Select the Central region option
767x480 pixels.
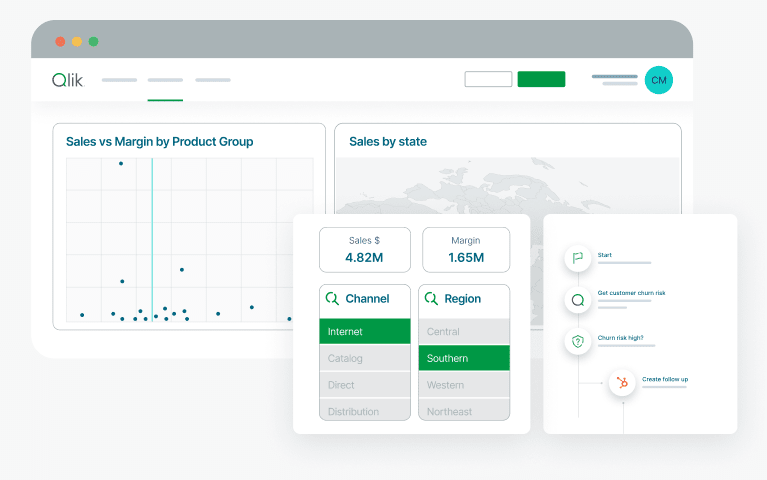click(464, 331)
